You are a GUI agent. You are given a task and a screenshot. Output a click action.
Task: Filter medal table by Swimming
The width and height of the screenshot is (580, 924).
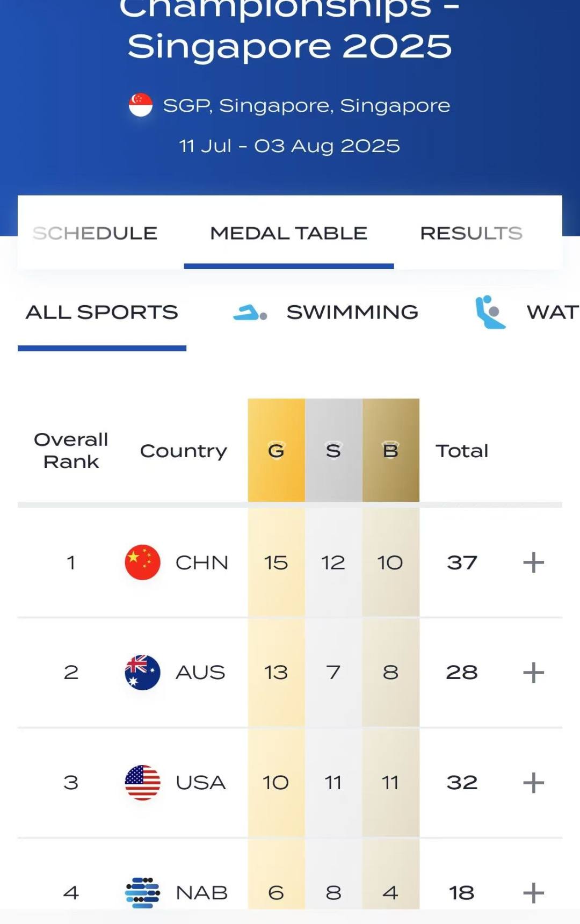point(352,312)
